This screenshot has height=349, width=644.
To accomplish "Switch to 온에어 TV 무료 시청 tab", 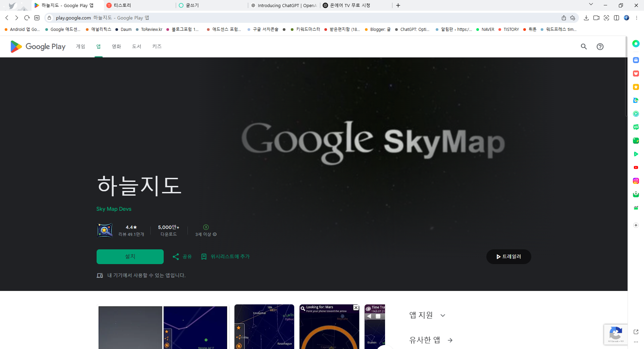I will tap(356, 5).
